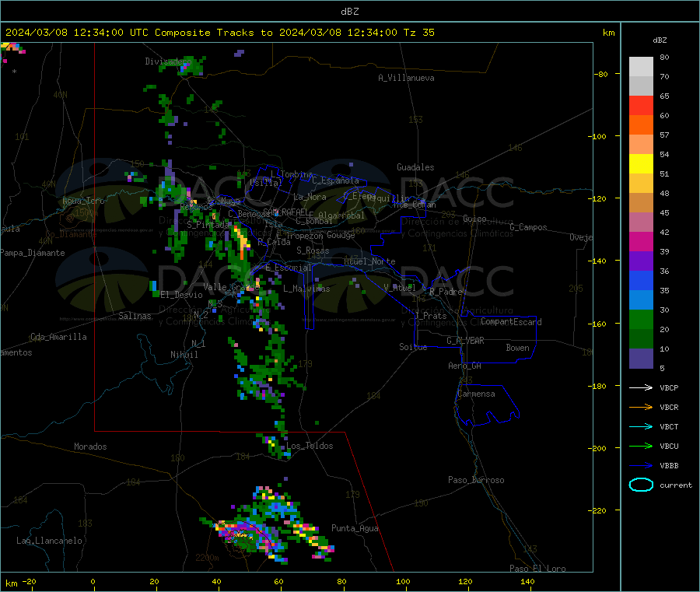
Task: Click the 'Lag.Llancanelo' map label
Action: point(49,541)
